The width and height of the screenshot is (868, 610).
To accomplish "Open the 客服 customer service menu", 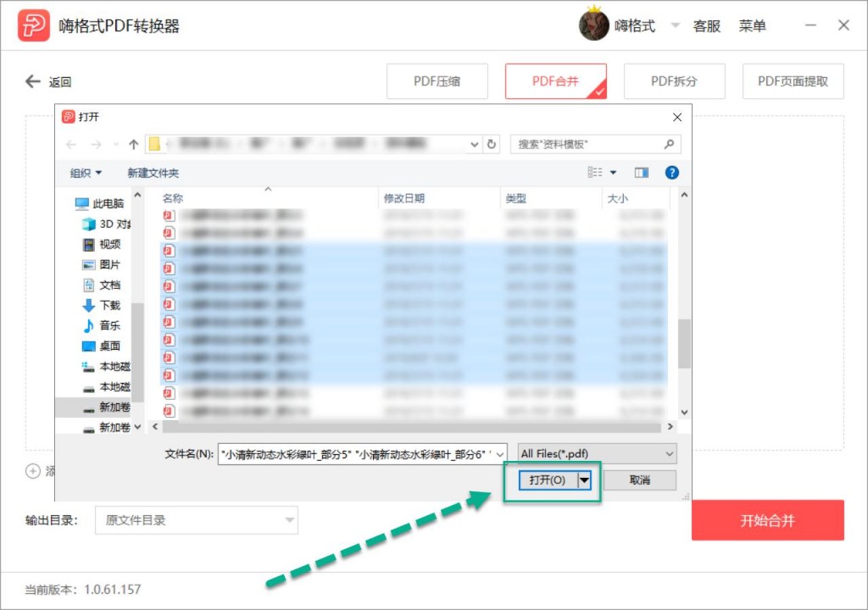I will coord(706,26).
